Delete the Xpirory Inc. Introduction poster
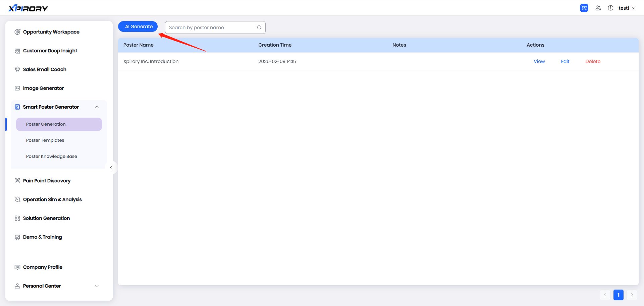 pos(593,61)
